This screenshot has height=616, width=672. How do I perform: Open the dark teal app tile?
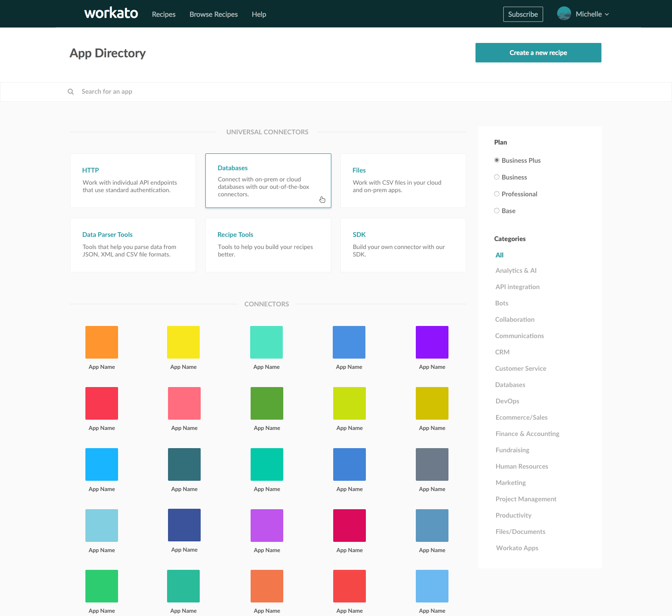184,464
